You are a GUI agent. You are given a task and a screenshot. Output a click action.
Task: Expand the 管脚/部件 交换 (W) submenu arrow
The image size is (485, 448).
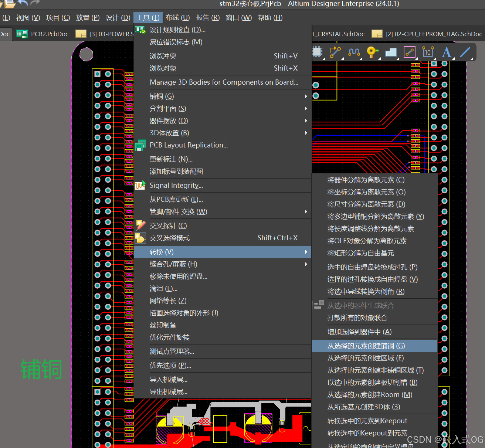[x=306, y=211]
